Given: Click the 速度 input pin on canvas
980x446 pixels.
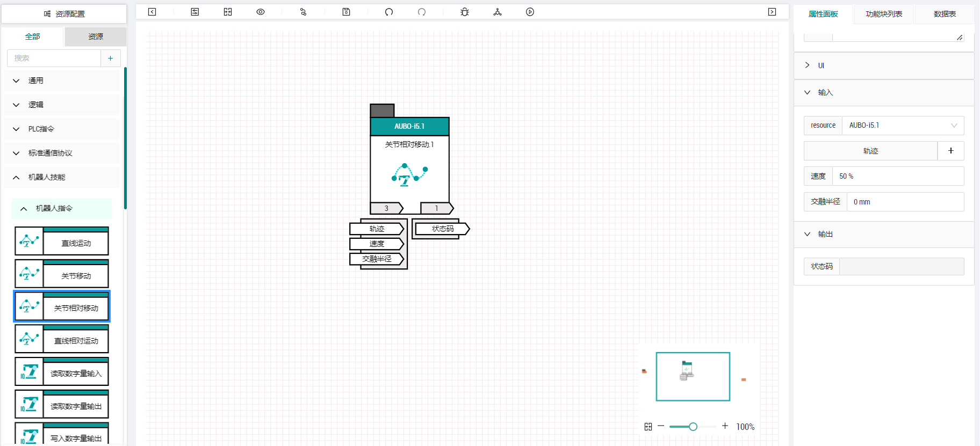Looking at the screenshot, I should click(377, 244).
